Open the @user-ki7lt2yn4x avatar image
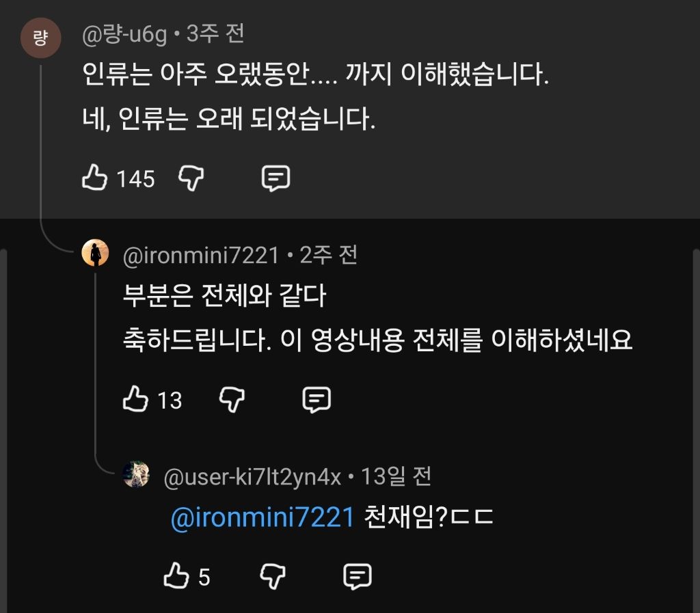Image resolution: width=700 pixels, height=613 pixels. 136,474
